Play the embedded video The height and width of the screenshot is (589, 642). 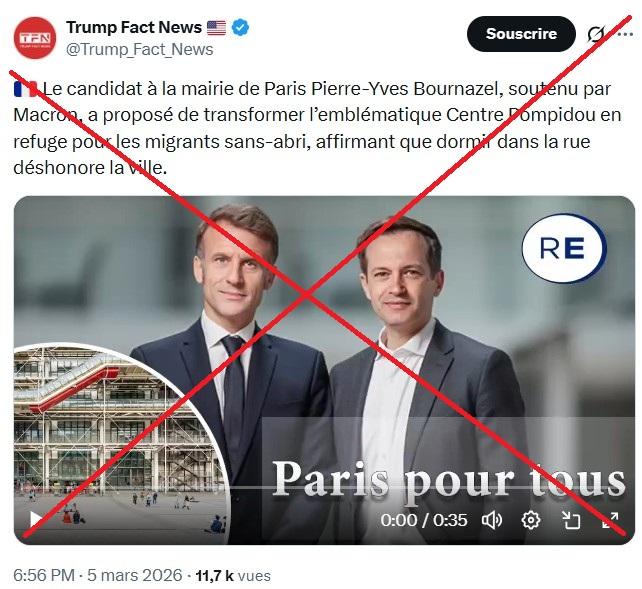point(36,520)
